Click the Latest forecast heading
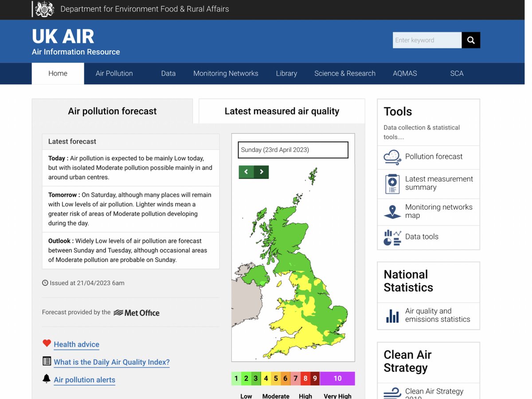 (x=72, y=141)
